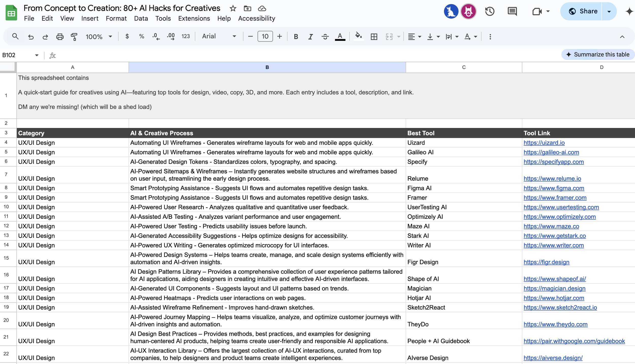
Task: Toggle bold formatting
Action: click(x=296, y=37)
